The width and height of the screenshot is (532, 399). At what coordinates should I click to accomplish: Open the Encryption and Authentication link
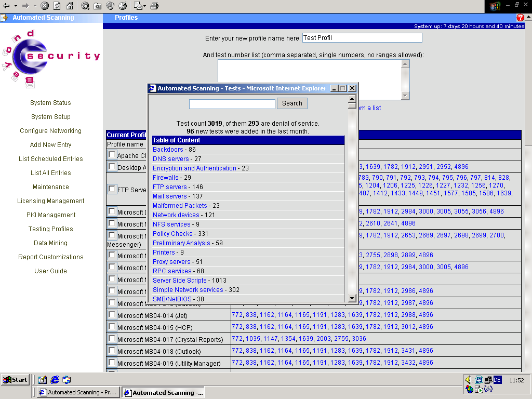point(194,168)
